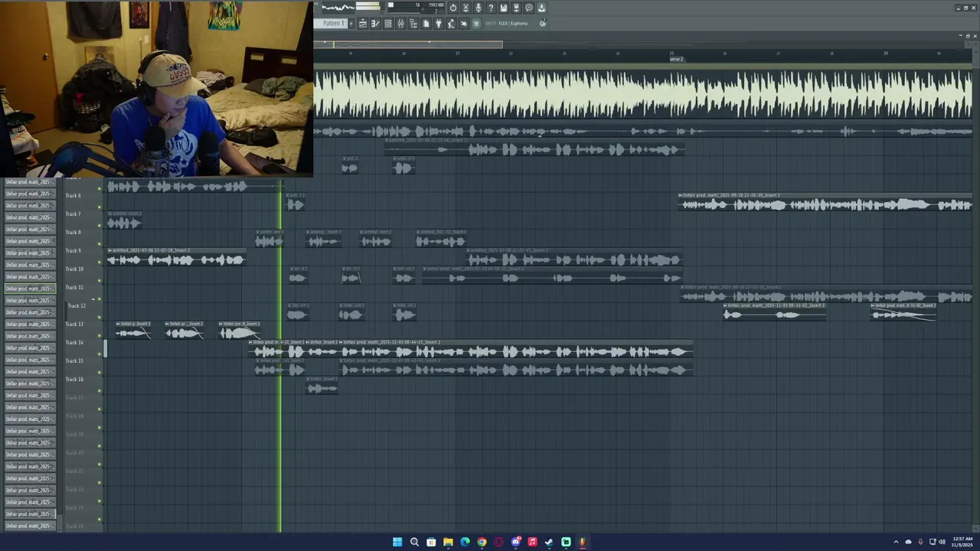Mute Track 7 with its green dot

(x=100, y=225)
